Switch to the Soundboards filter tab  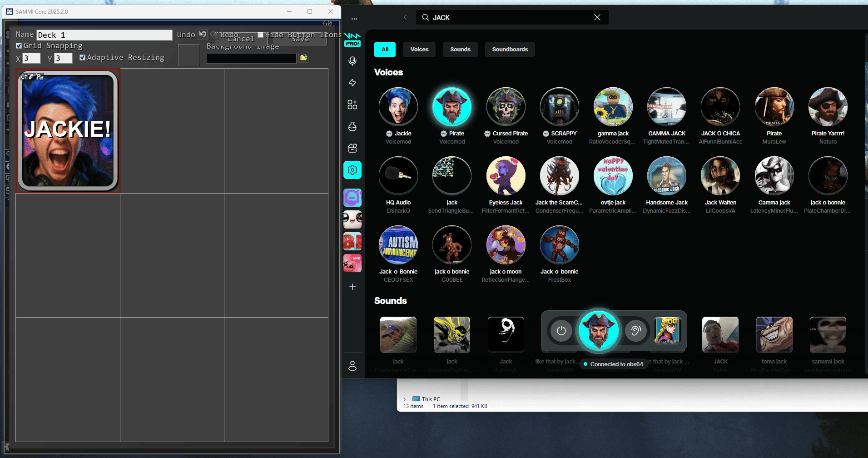tap(510, 50)
